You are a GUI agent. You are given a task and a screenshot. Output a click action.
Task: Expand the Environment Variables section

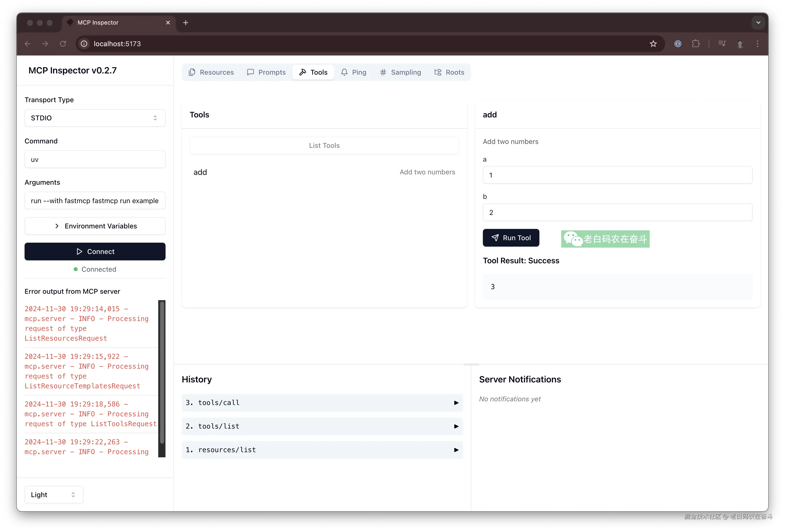click(95, 226)
